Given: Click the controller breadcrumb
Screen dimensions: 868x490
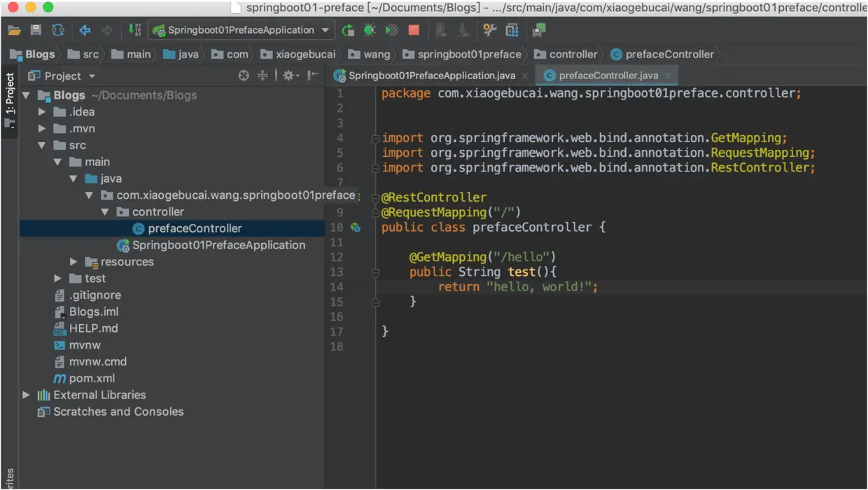Looking at the screenshot, I should (566, 55).
